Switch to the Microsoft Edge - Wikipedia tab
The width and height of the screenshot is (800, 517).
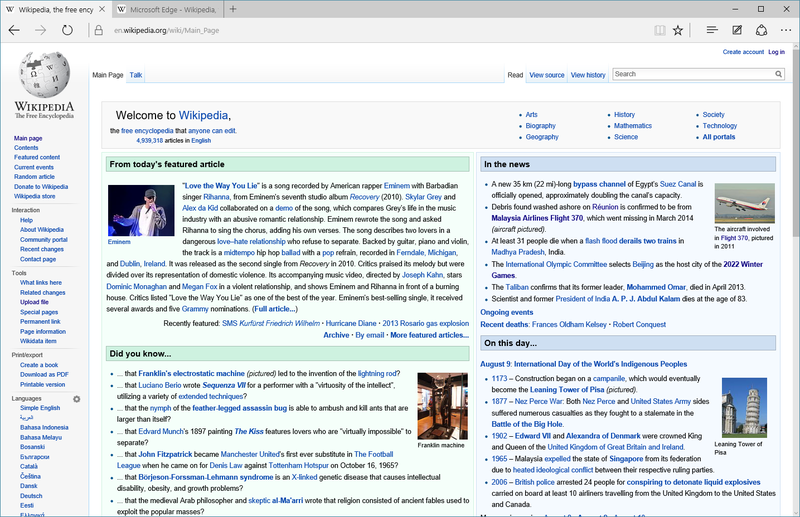tap(167, 9)
